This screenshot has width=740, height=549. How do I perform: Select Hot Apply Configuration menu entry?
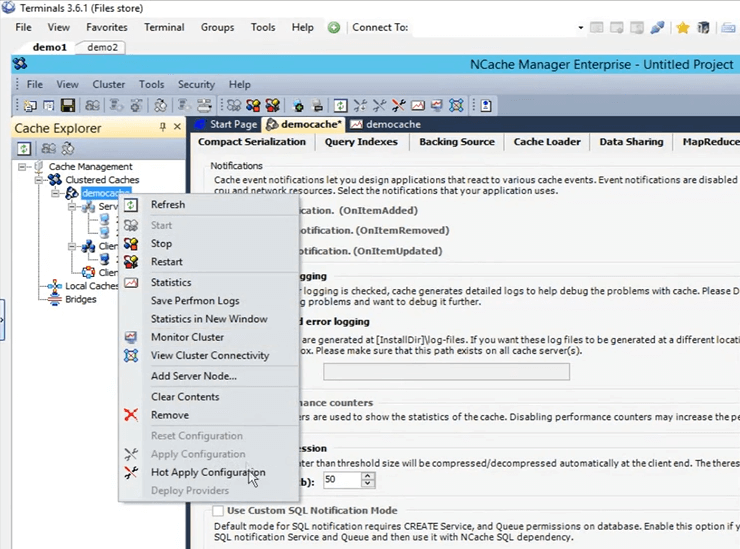click(208, 472)
